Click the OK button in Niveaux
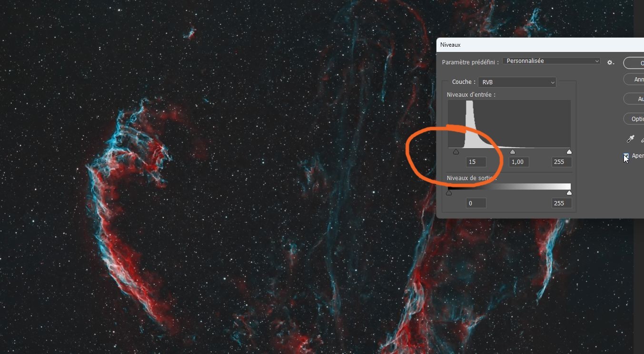This screenshot has height=354, width=644. (x=634, y=63)
